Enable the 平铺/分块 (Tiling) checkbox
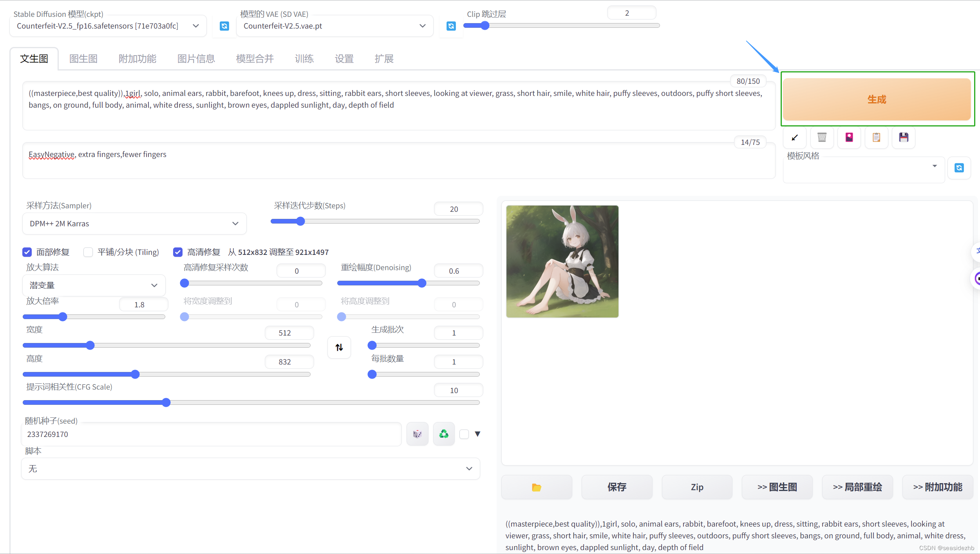Screen dimensions: 980x554 [x=88, y=252]
